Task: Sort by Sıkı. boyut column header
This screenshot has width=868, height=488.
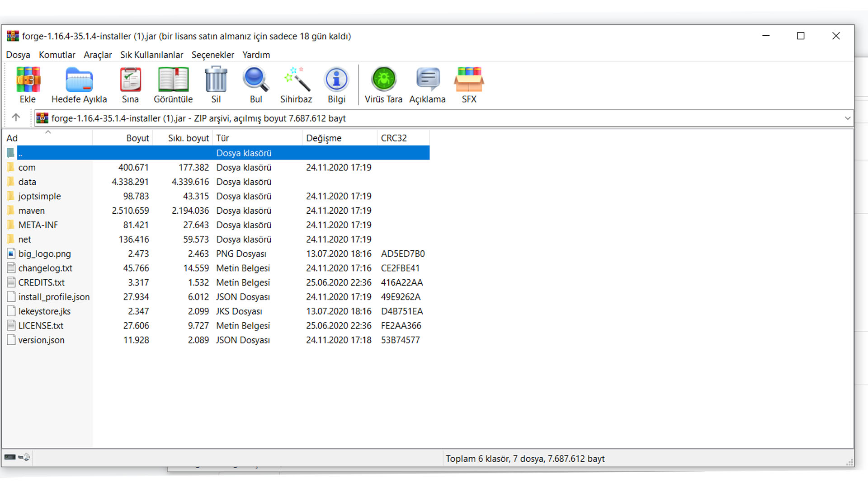Action: pyautogui.click(x=183, y=138)
